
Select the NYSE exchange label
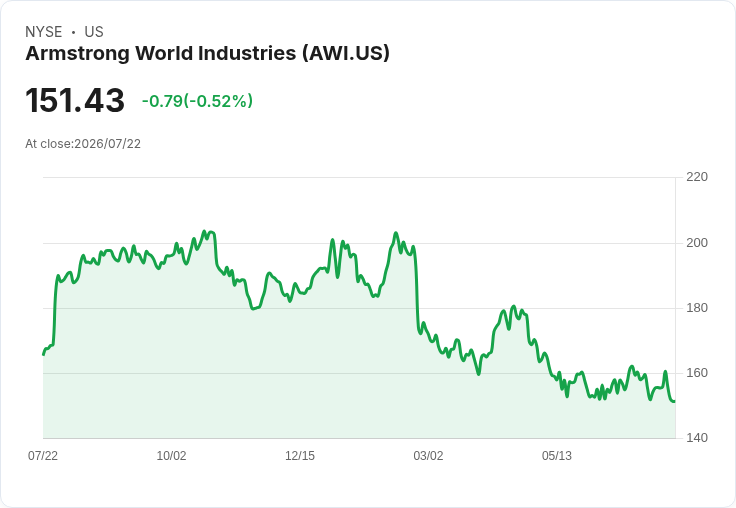point(44,32)
